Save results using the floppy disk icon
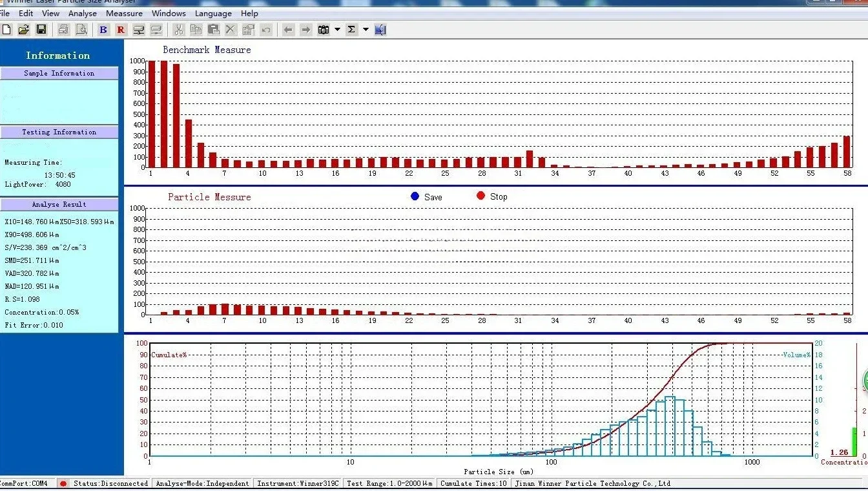This screenshot has height=491, width=868. click(41, 30)
